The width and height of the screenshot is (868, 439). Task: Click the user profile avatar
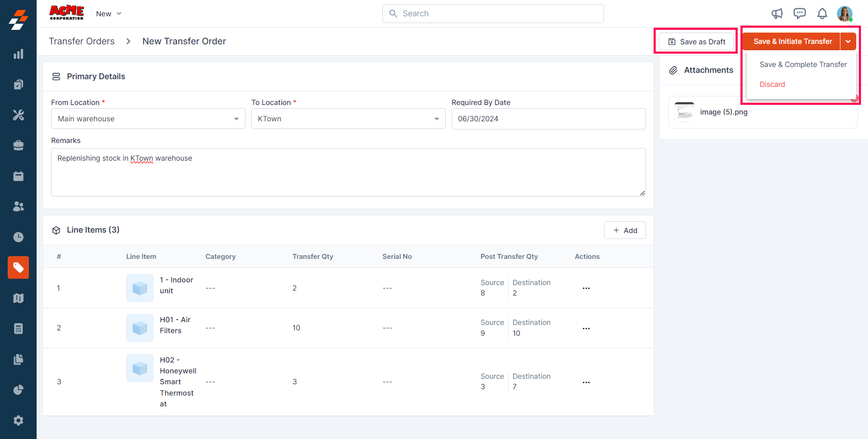(x=844, y=14)
